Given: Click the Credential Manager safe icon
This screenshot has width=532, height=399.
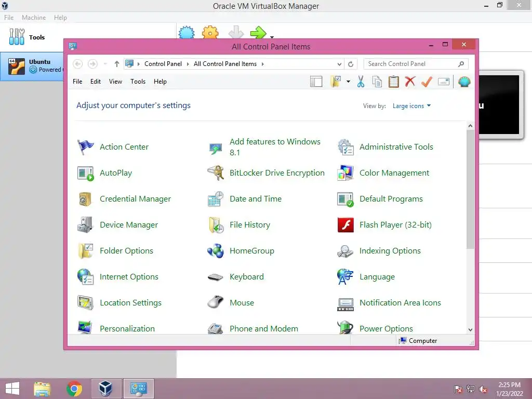Looking at the screenshot, I should (x=85, y=199).
